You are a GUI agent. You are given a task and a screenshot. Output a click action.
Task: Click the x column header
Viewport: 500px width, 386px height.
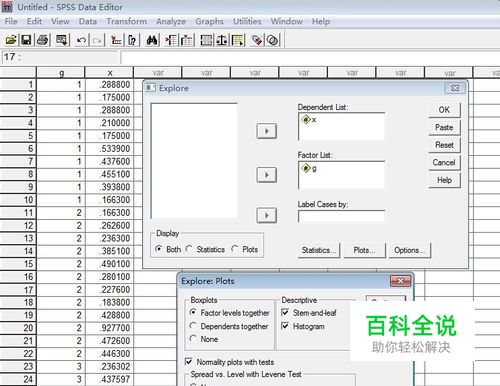coord(109,73)
